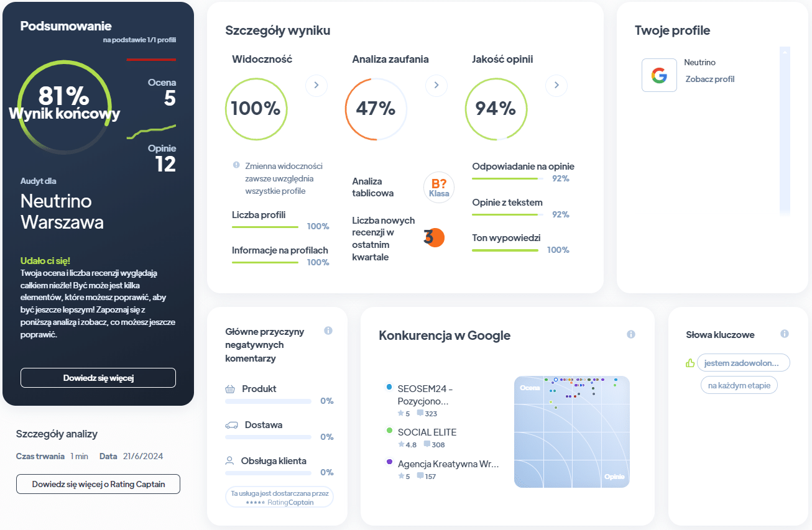
Task: Click comment count icon showing 308
Action: (427, 444)
